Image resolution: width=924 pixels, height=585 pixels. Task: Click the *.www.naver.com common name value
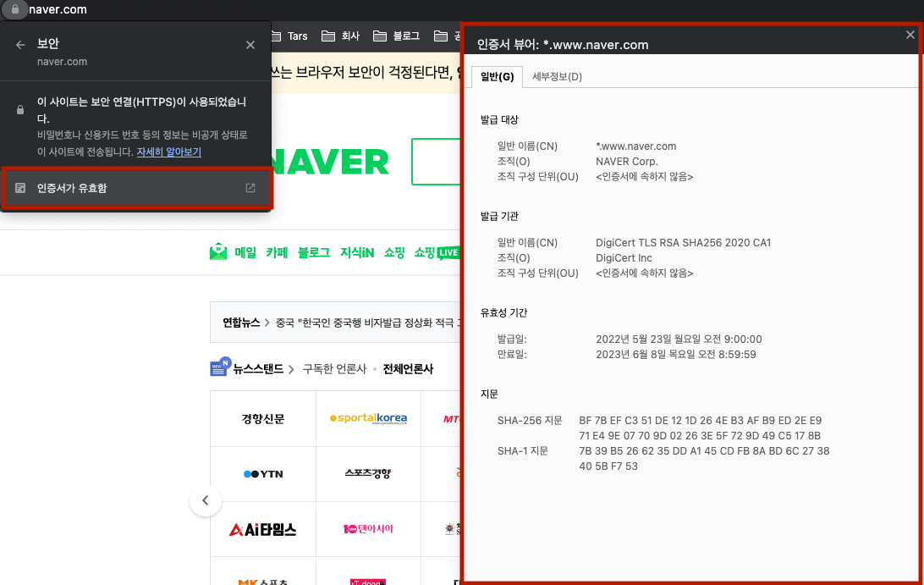click(x=635, y=146)
